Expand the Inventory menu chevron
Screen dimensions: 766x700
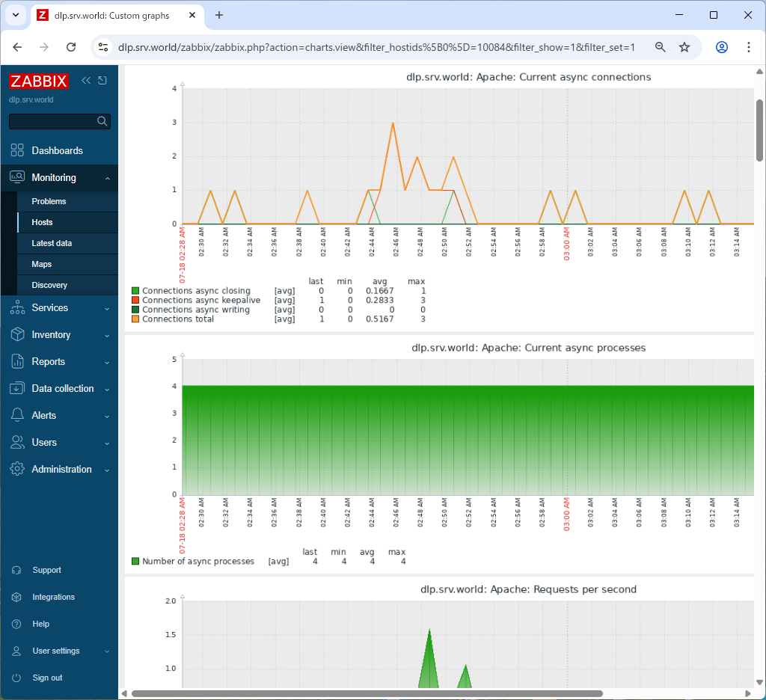pos(108,336)
